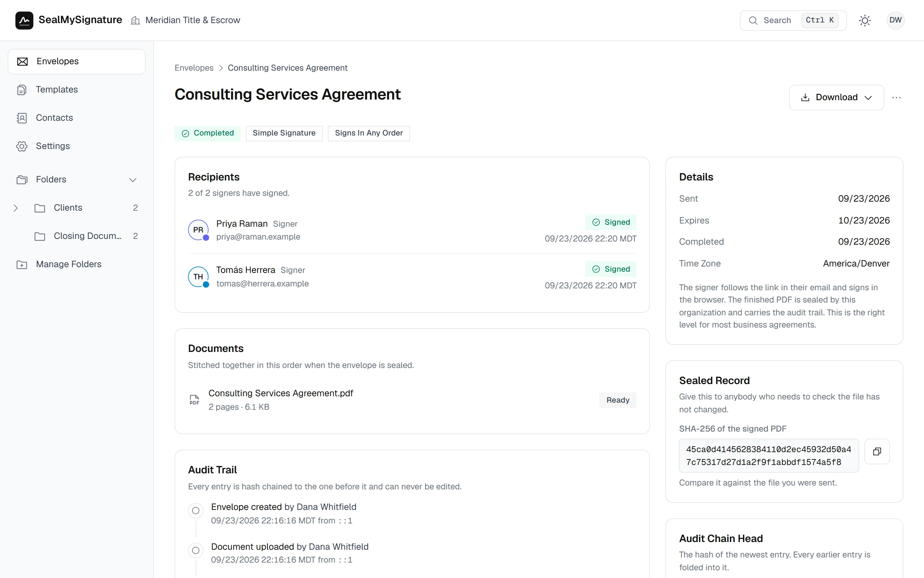Click the Settings gear icon
The height and width of the screenshot is (578, 924).
22,146
